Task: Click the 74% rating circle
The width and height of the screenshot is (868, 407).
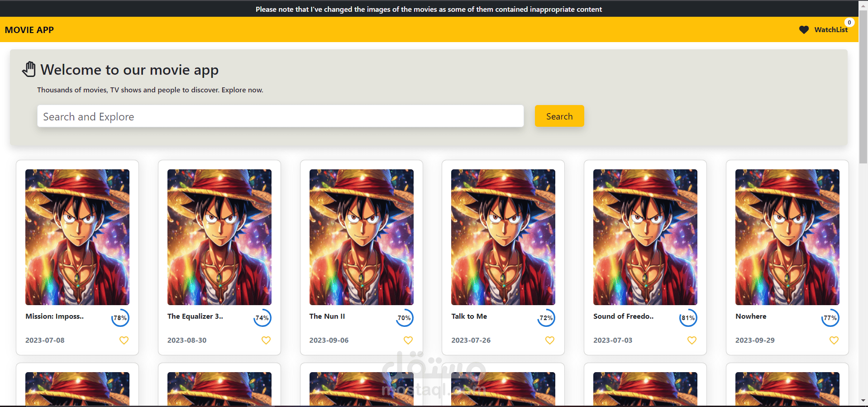Action: click(262, 318)
